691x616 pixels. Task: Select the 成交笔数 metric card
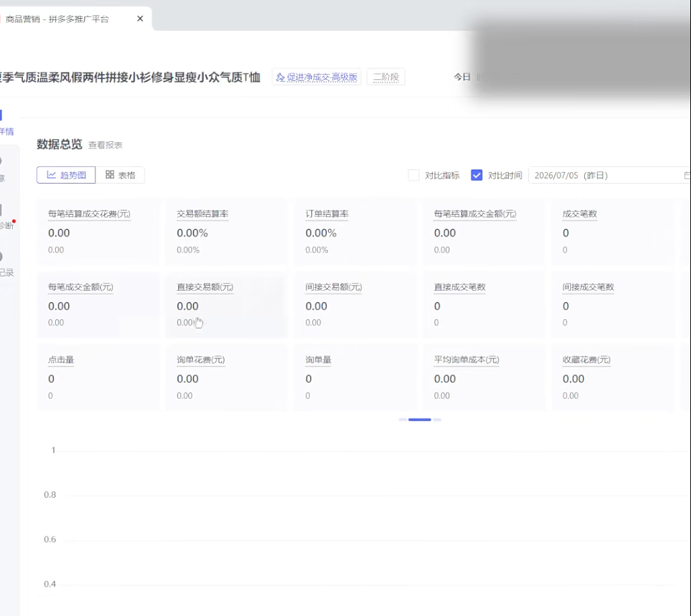(x=612, y=232)
